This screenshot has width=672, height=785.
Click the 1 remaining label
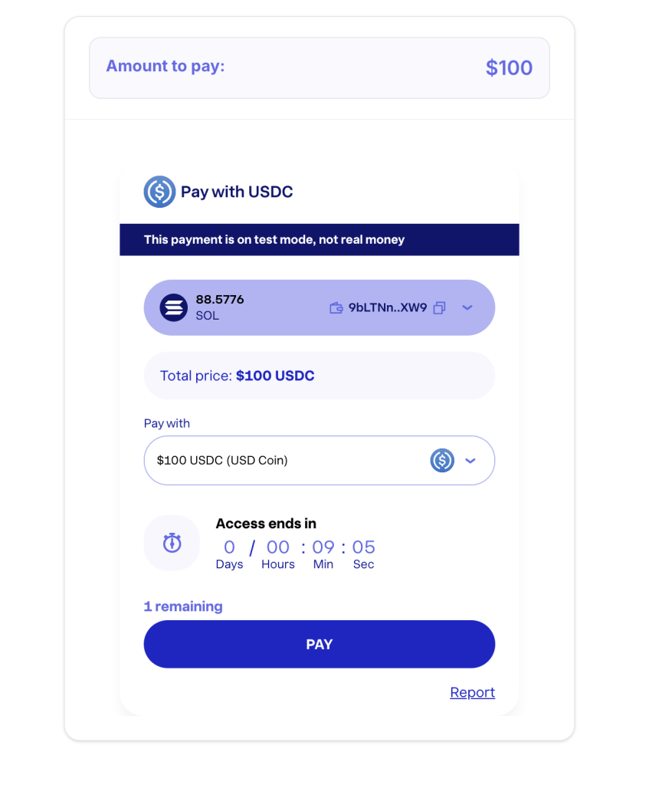coord(183,606)
